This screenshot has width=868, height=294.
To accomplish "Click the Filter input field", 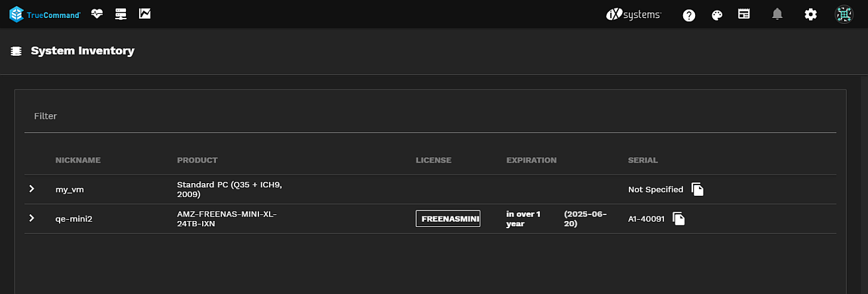I will point(430,116).
